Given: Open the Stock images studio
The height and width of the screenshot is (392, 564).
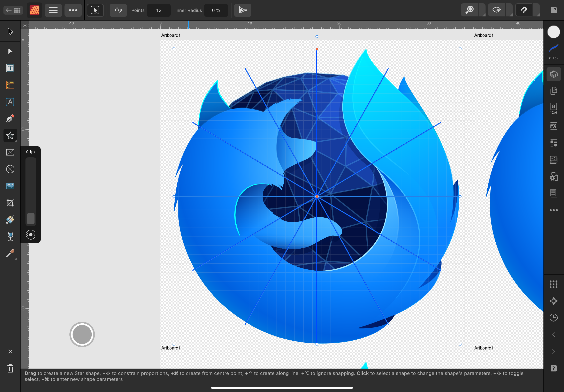Looking at the screenshot, I should (554, 160).
